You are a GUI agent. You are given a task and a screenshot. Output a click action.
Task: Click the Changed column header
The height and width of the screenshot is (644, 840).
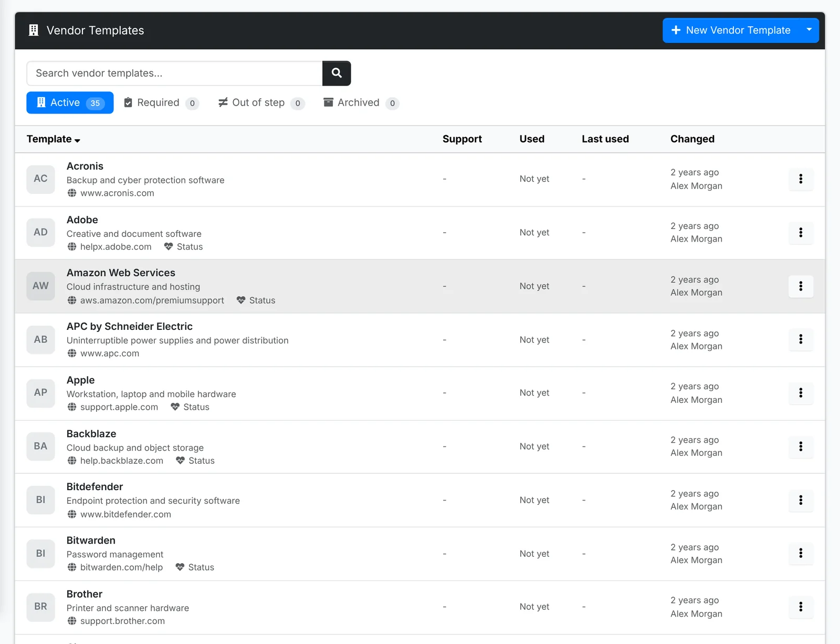(x=692, y=139)
